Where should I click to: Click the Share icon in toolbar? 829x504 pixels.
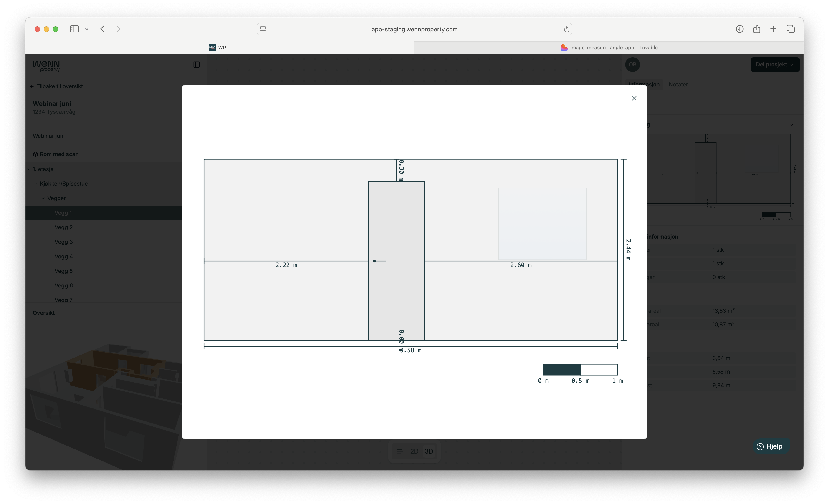[x=756, y=29]
